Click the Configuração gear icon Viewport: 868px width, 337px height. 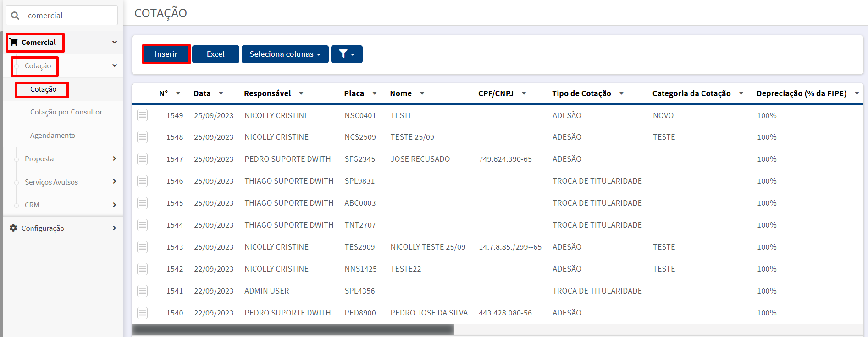click(13, 228)
